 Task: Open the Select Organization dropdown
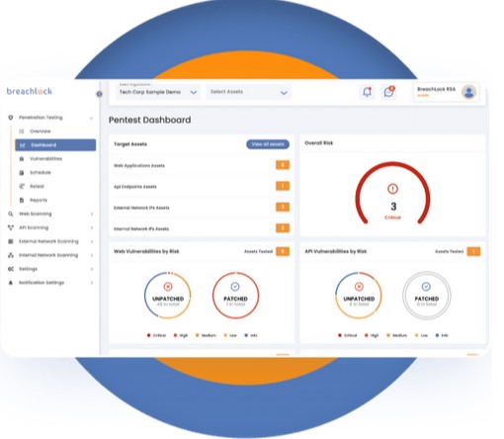pyautogui.click(x=158, y=92)
